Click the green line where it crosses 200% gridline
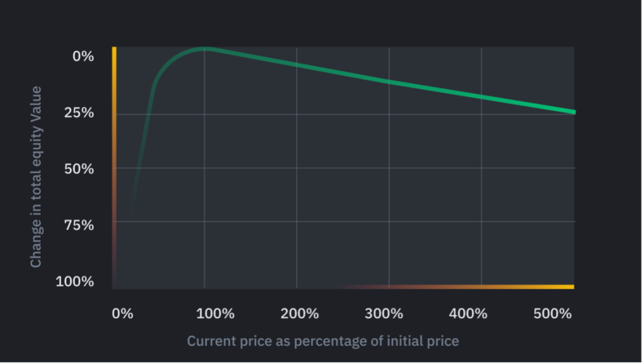 coord(297,65)
